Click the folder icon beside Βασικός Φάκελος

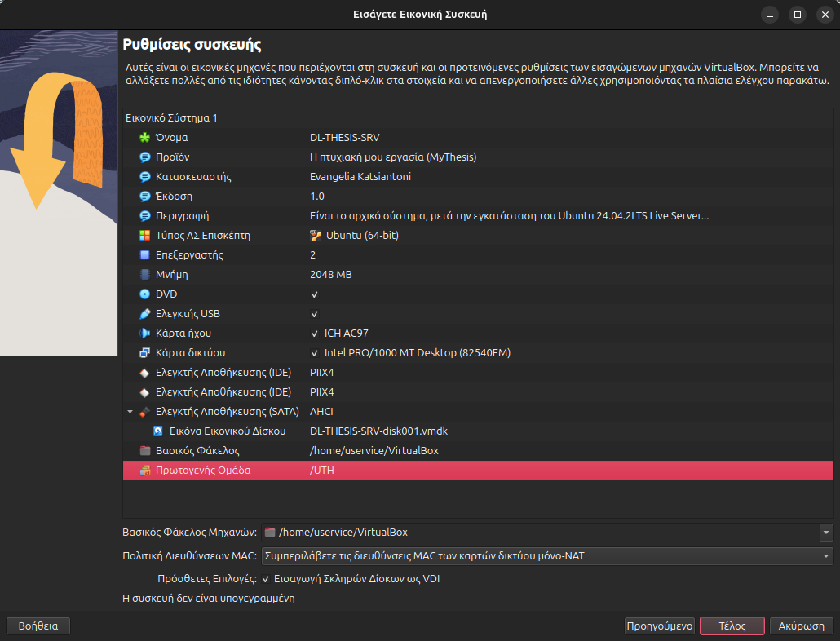[x=144, y=451]
